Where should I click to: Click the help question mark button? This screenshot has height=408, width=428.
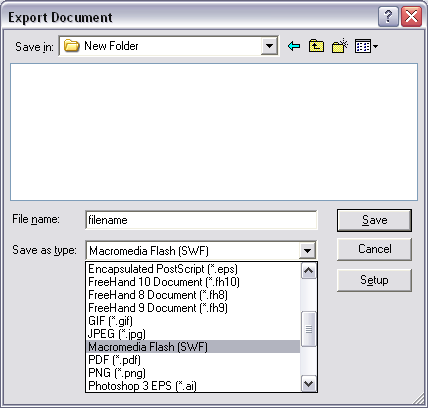click(388, 17)
